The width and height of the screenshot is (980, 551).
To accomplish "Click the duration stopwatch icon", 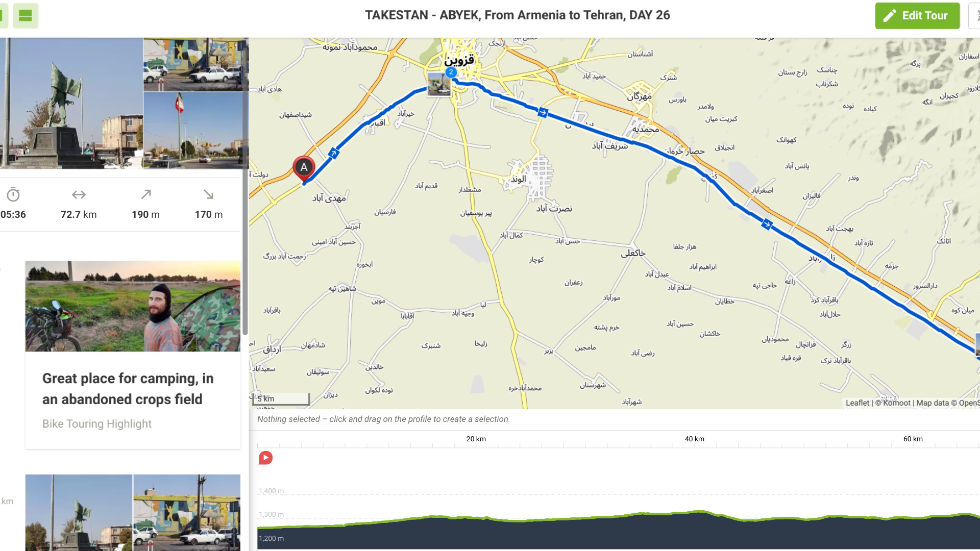I will point(13,194).
